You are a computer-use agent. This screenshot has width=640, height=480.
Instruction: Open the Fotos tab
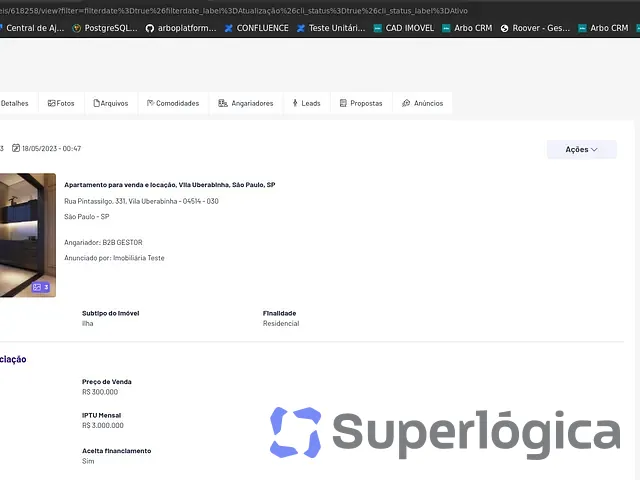coord(61,103)
